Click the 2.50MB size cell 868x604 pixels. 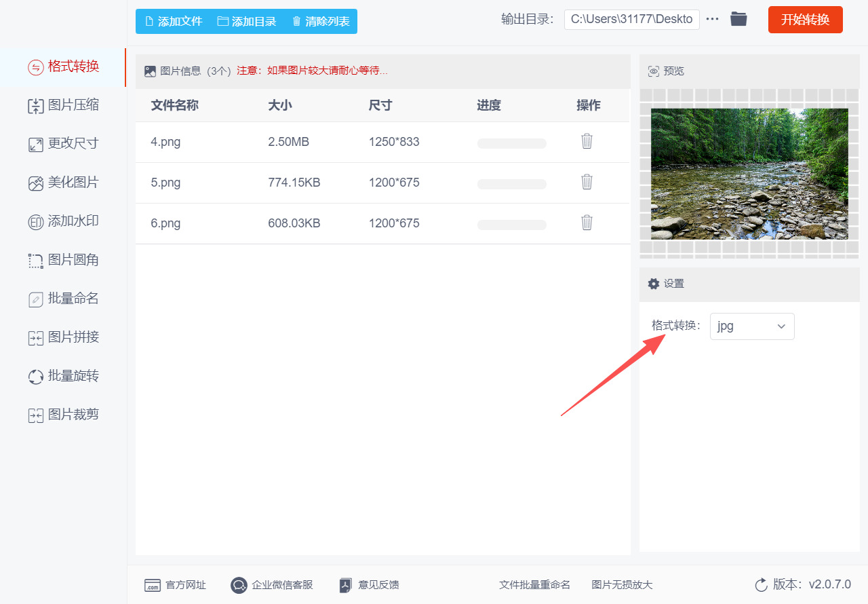[x=289, y=142]
